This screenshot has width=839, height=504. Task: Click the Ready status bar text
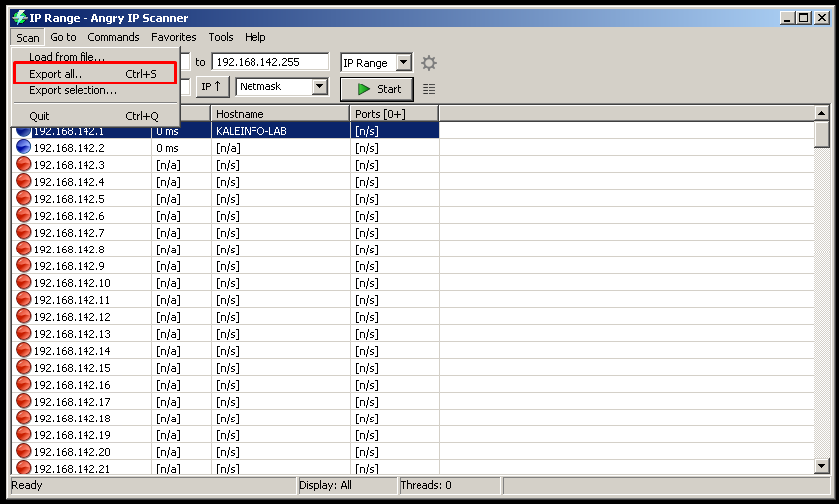[27, 485]
